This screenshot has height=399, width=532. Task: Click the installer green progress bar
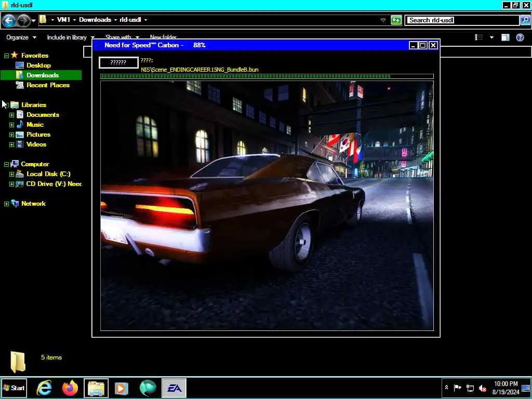pyautogui.click(x=267, y=76)
